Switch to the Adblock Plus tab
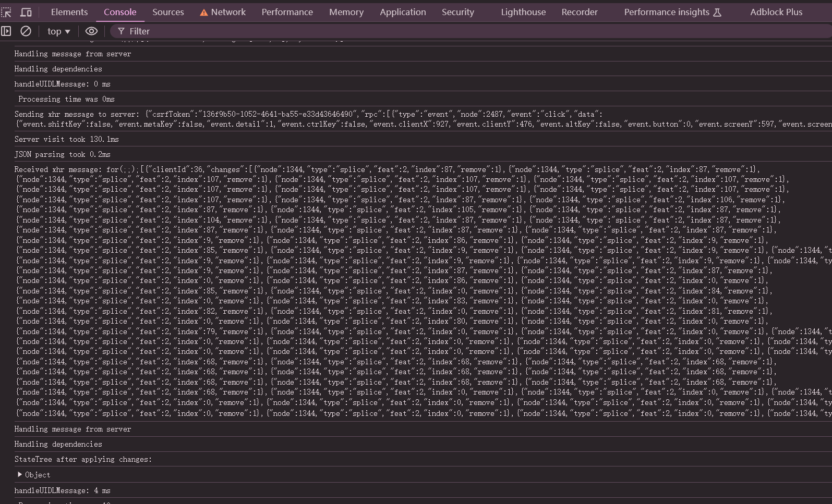 point(776,12)
